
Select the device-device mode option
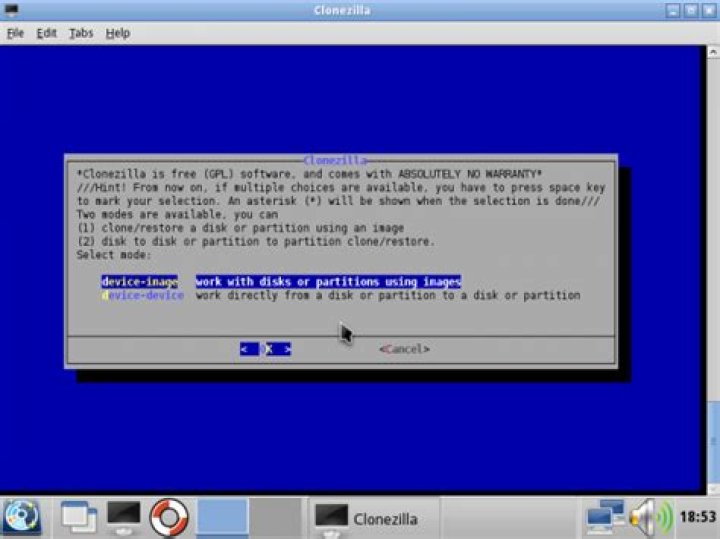coord(143,295)
